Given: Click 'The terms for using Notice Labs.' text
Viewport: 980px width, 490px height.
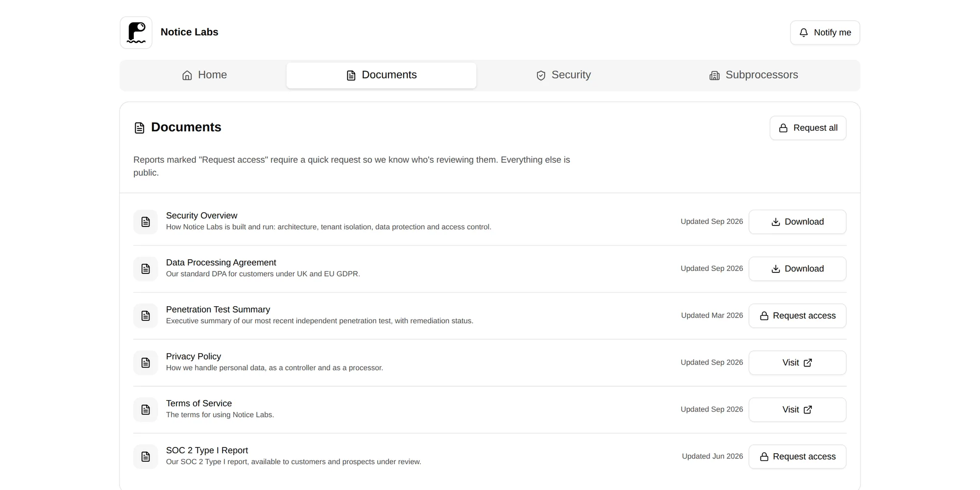Looking at the screenshot, I should pyautogui.click(x=220, y=415).
